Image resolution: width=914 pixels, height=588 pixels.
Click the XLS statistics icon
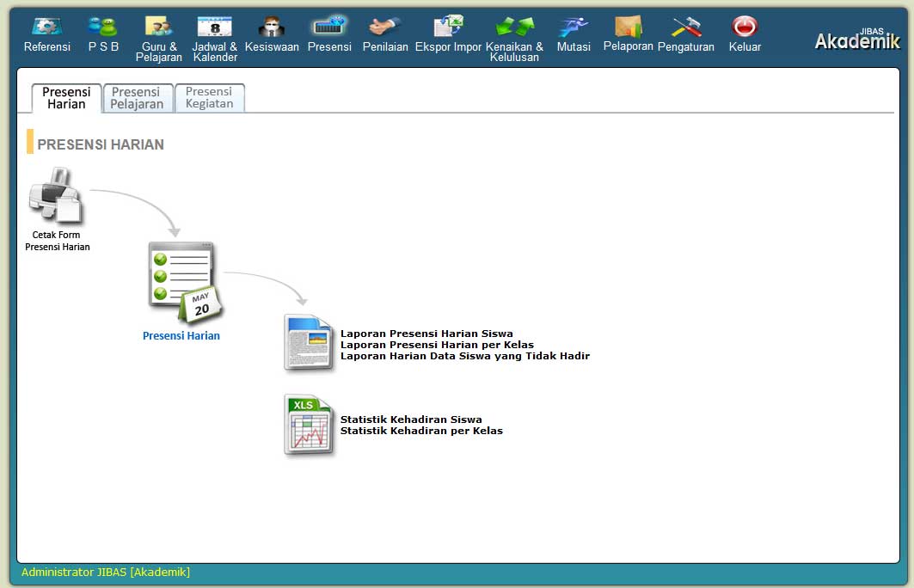coord(309,425)
